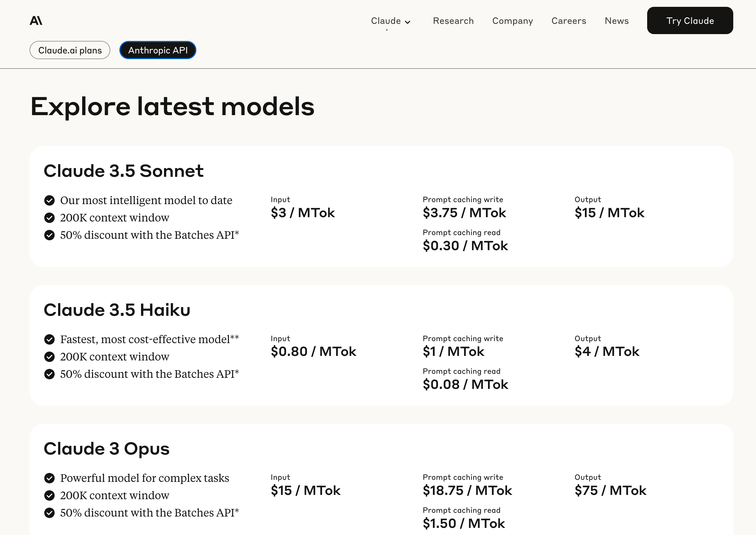The image size is (756, 535).
Task: Click checkmark icon by Haiku's Batches API discount
Action: coord(49,374)
